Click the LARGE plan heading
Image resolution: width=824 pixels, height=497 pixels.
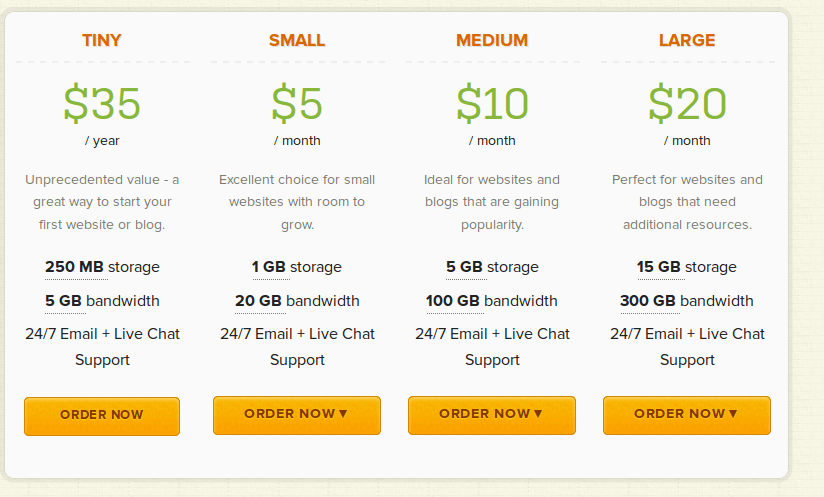pyautogui.click(x=687, y=41)
